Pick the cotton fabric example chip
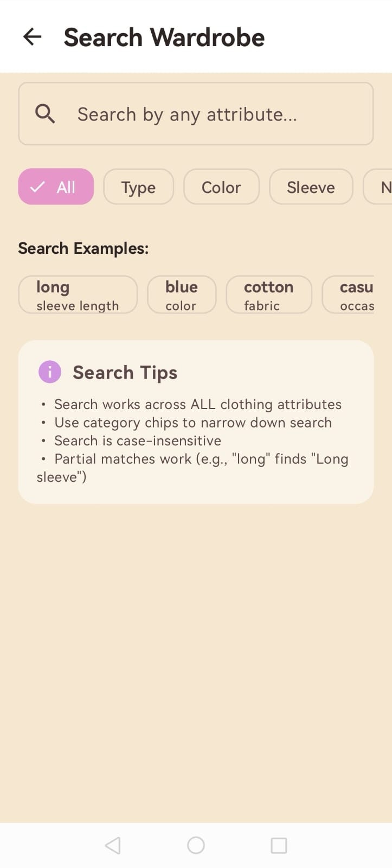 (x=269, y=294)
